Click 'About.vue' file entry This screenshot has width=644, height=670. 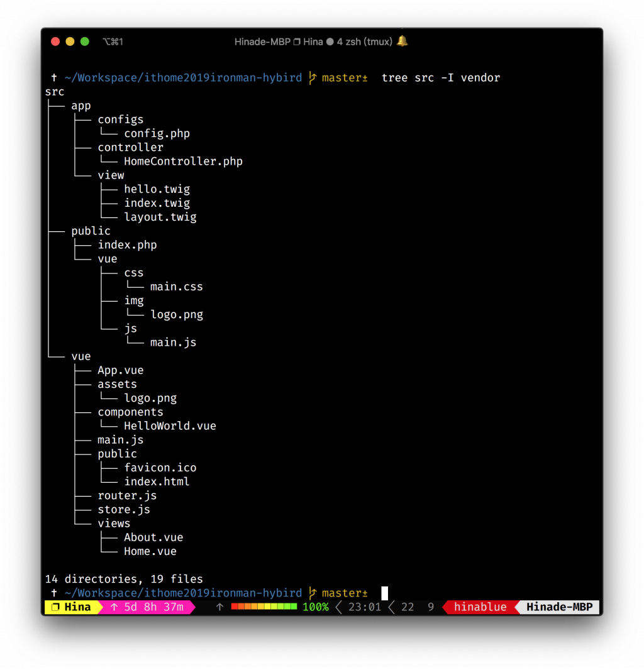[153, 537]
